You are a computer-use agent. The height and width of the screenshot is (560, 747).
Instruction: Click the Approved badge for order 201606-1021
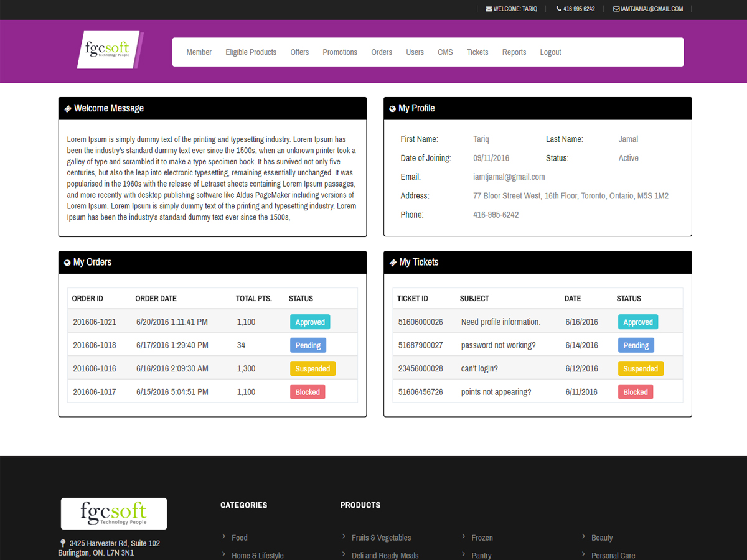pos(310,322)
